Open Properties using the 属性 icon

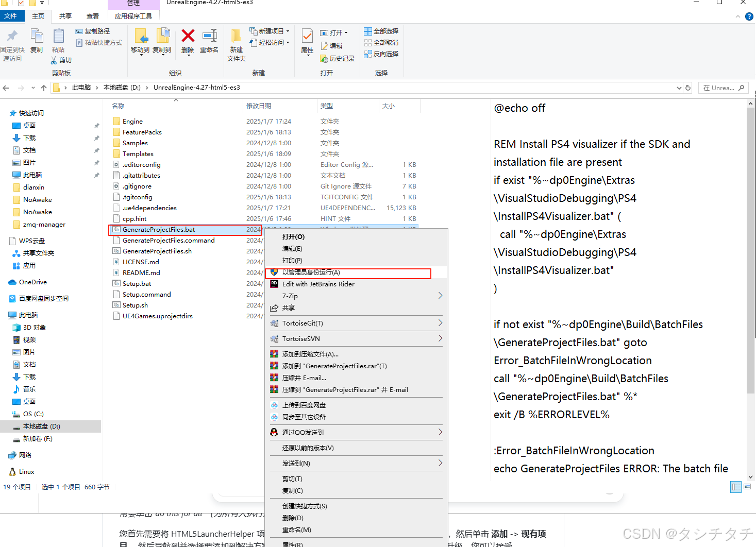point(307,41)
